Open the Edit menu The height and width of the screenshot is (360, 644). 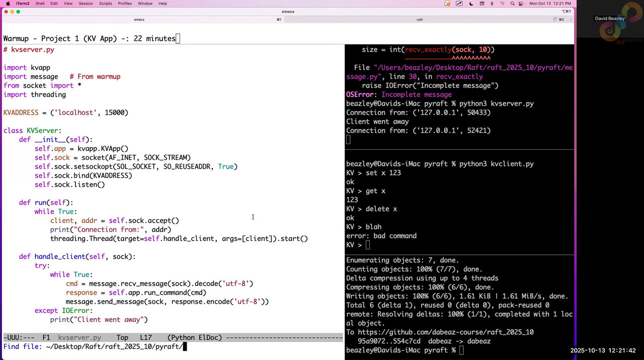[x=54, y=4]
